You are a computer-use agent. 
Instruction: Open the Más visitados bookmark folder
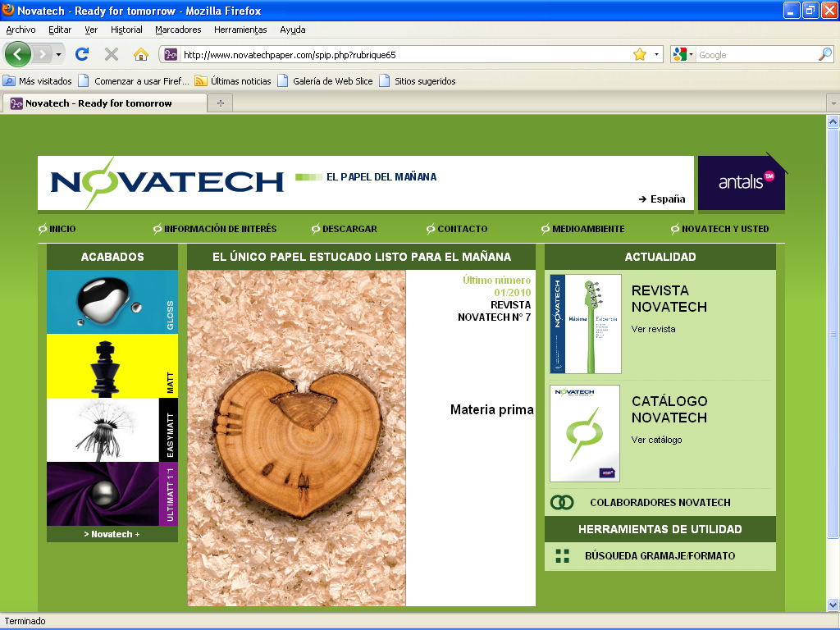point(38,81)
